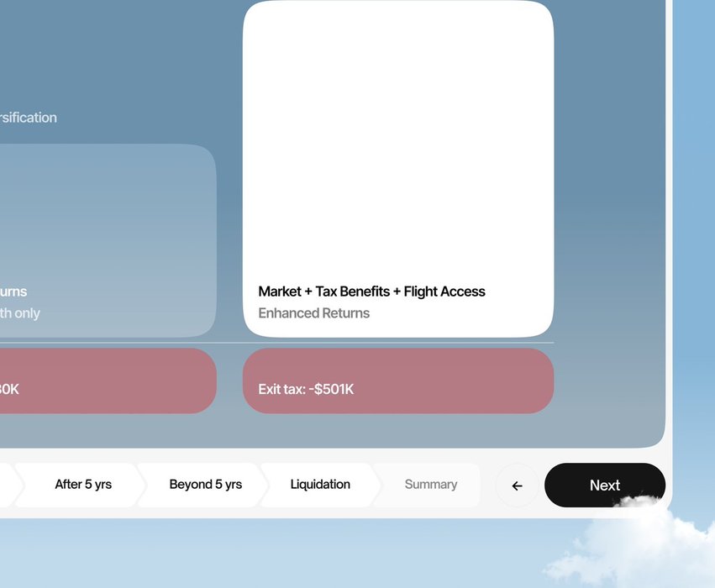Click the black Next button
The width and height of the screenshot is (715, 588).
click(605, 485)
